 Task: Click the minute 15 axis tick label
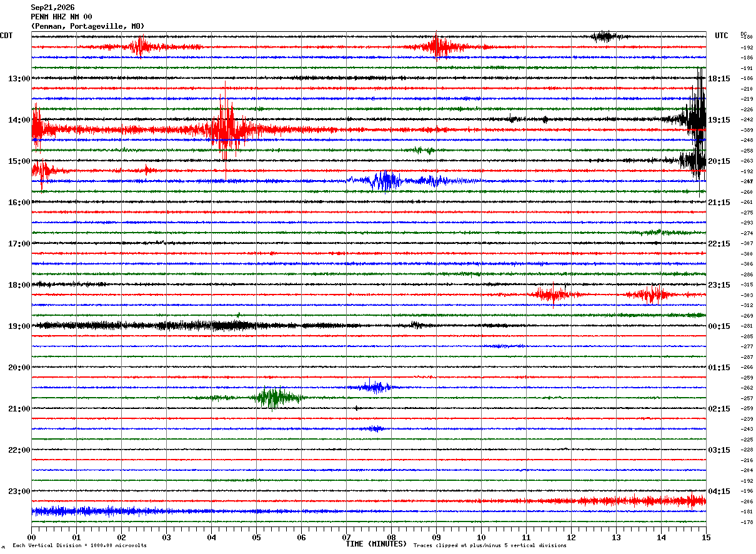click(706, 537)
